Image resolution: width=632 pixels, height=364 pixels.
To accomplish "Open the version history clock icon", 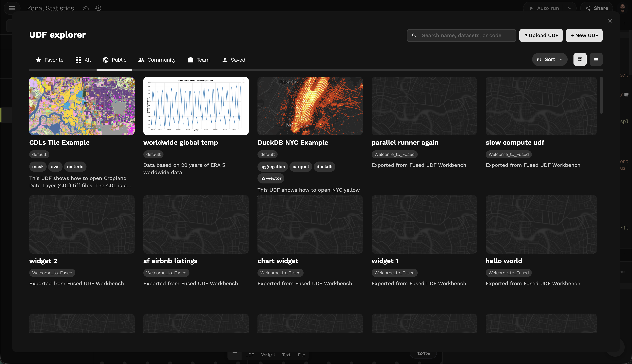I will 98,8.
